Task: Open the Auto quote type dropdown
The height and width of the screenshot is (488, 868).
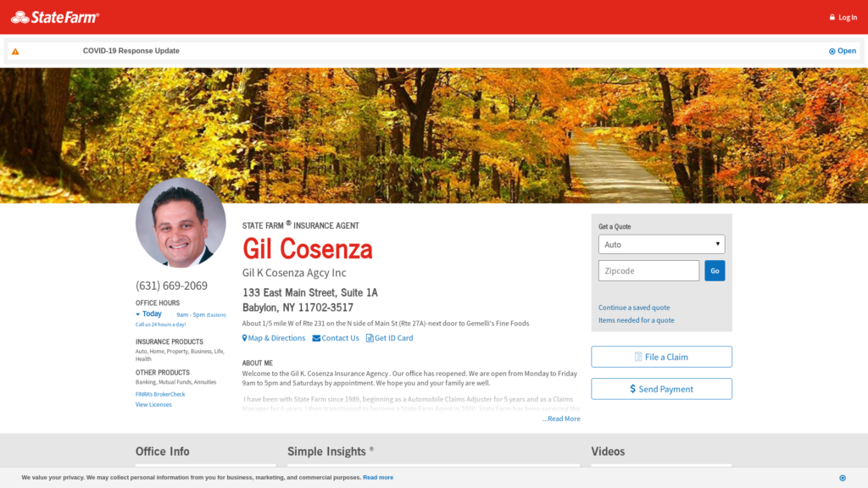Action: click(661, 245)
